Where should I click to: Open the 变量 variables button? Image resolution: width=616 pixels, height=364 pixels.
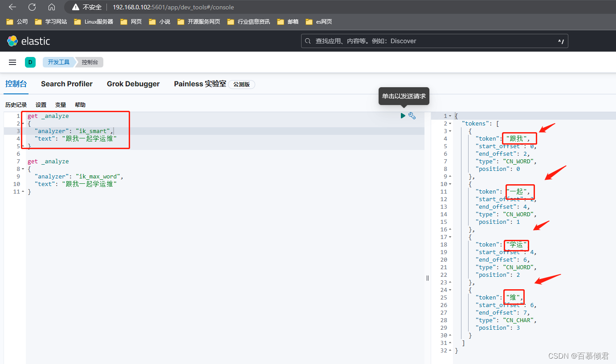click(61, 105)
